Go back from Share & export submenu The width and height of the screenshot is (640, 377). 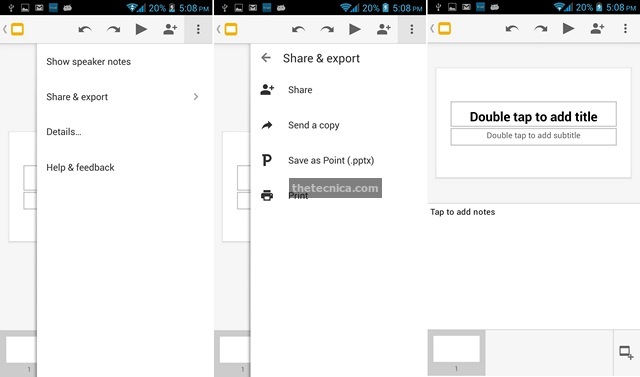point(266,58)
